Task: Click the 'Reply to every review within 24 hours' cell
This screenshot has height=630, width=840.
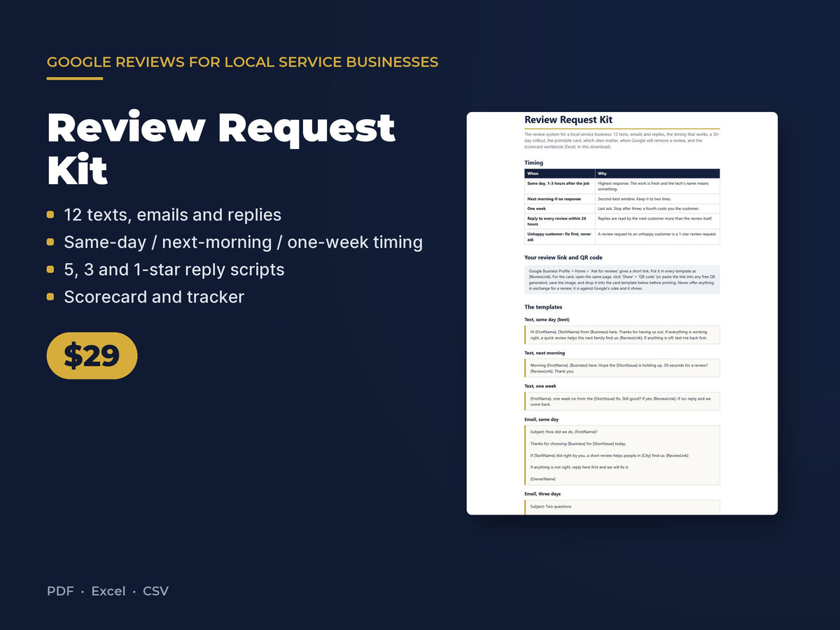Action: pyautogui.click(x=559, y=221)
